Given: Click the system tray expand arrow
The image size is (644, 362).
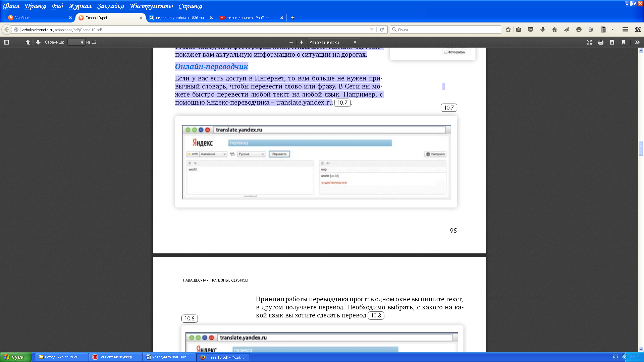Looking at the screenshot, I should tap(625, 357).
